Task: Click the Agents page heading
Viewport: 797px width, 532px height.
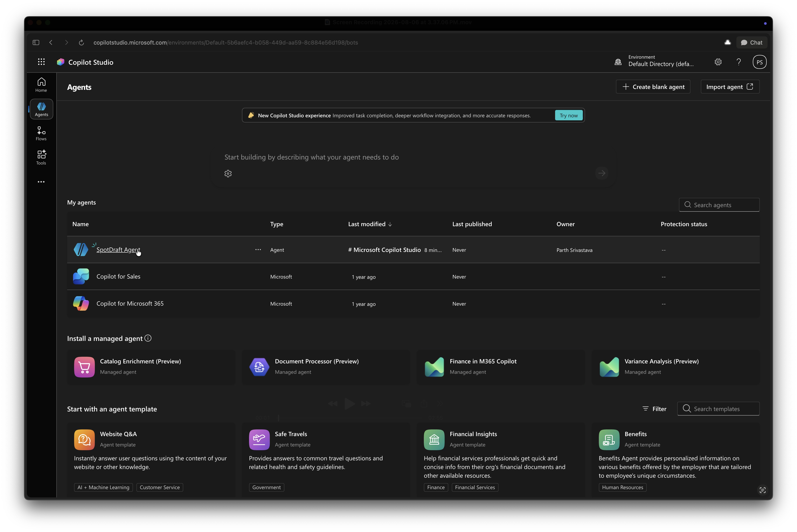Action: [x=79, y=87]
